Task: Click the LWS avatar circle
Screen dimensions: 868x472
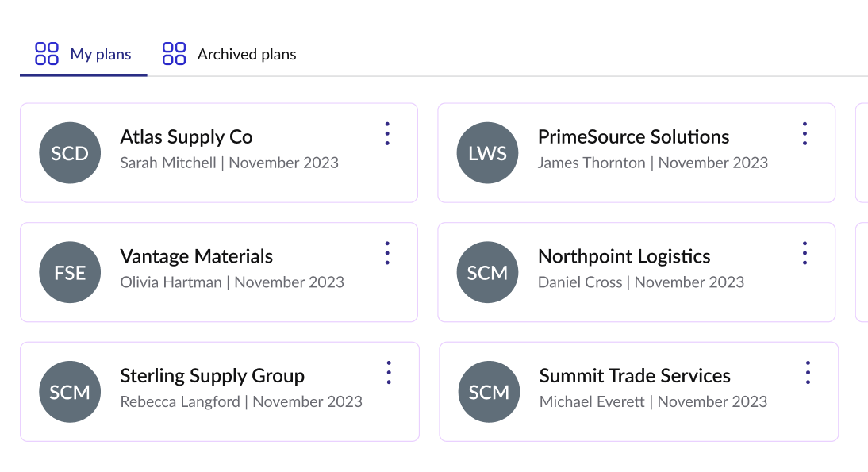Action: [x=488, y=154]
